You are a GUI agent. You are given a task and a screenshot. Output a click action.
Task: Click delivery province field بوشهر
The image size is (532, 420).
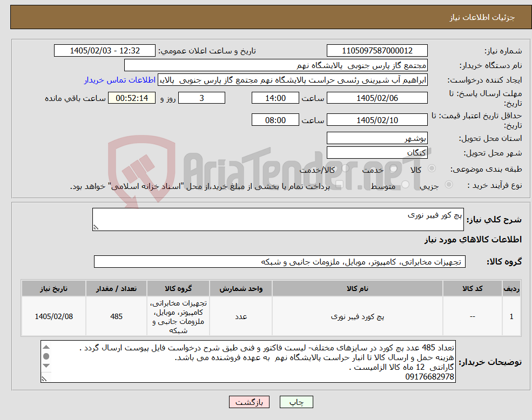pos(377,138)
